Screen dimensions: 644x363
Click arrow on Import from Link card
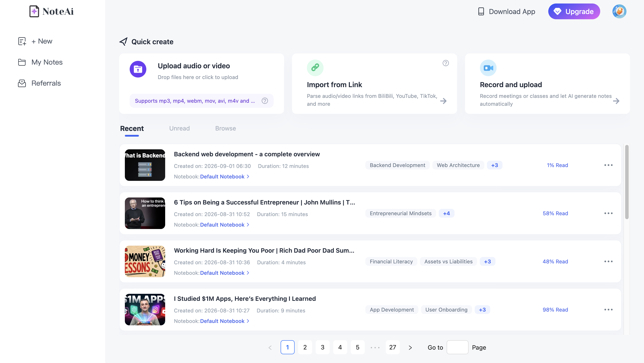(443, 101)
